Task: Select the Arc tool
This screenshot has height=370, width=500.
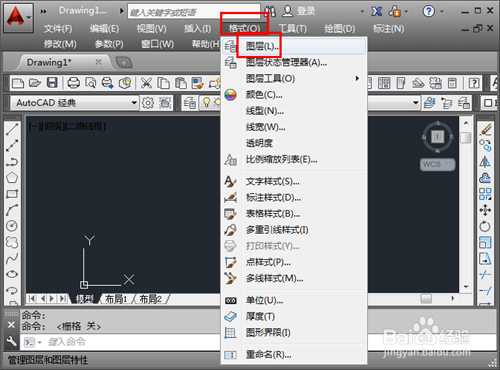Action: point(12,210)
